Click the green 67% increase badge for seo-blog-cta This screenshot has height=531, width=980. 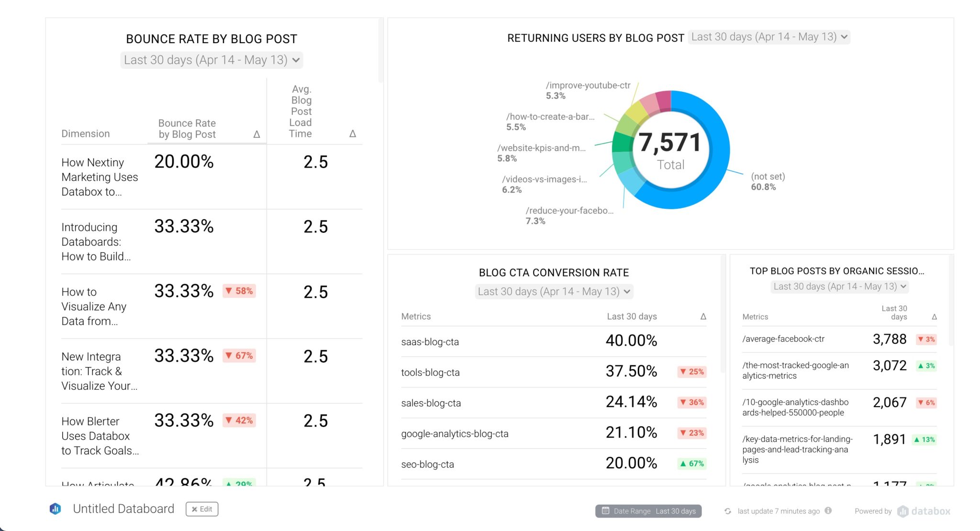pyautogui.click(x=692, y=463)
